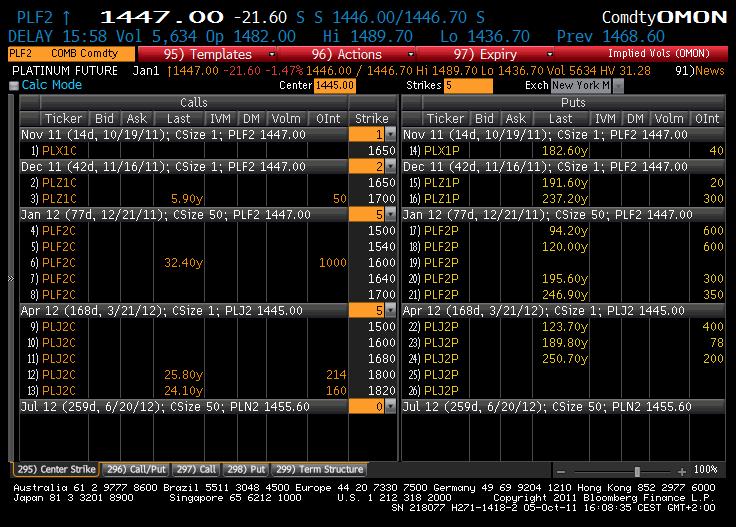Open Nov 11 strike count dropdown arrow
This screenshot has width=736, height=527.
391,135
